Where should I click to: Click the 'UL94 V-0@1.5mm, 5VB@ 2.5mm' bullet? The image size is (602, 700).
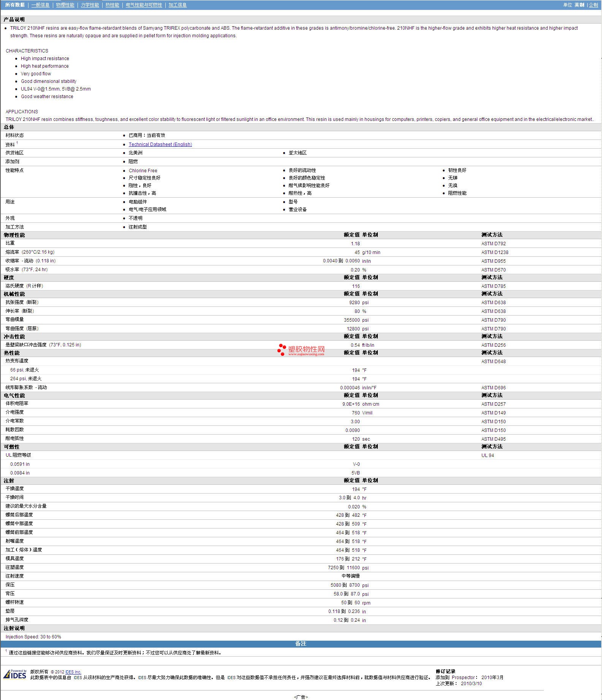56,89
